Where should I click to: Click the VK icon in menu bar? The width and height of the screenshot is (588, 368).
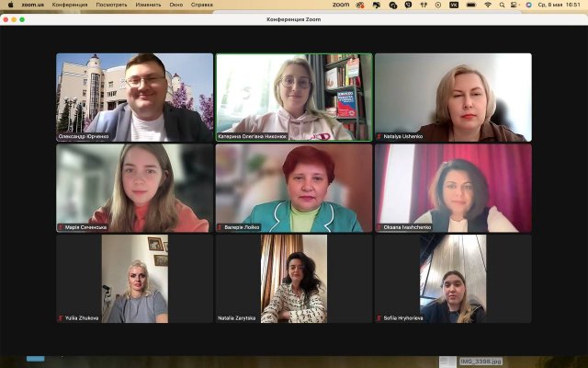(454, 5)
